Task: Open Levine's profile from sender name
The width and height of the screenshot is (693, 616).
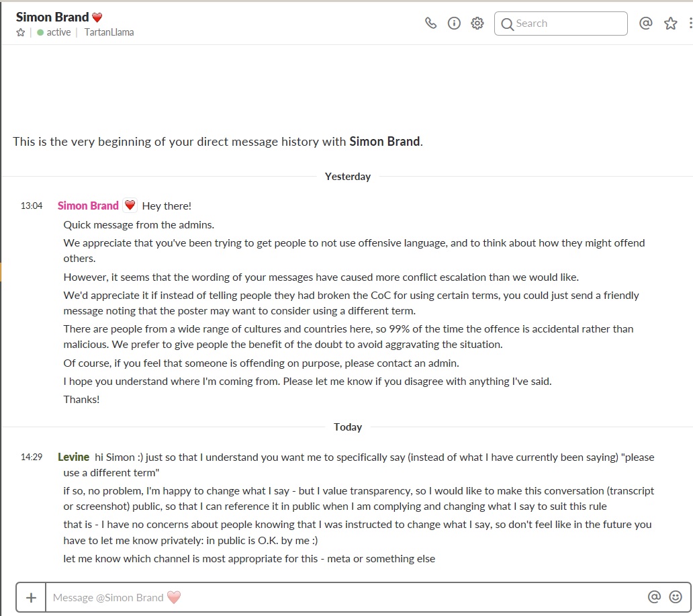Action: click(73, 457)
